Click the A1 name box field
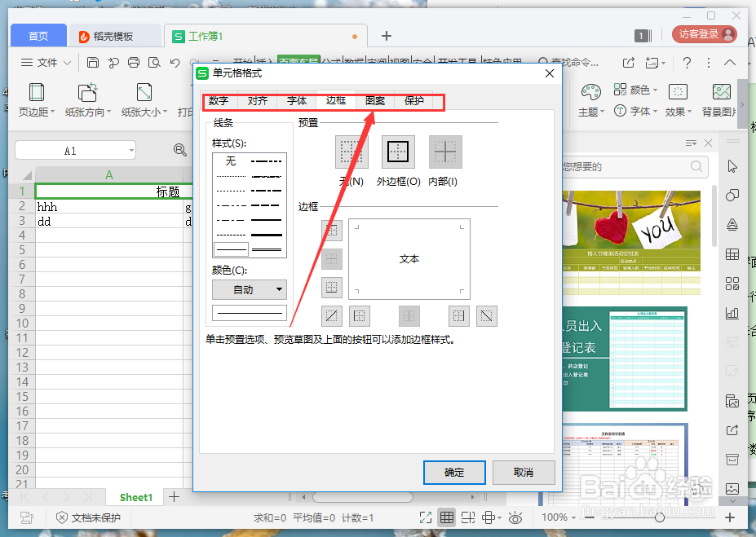This screenshot has height=537, width=756. pyautogui.click(x=75, y=151)
